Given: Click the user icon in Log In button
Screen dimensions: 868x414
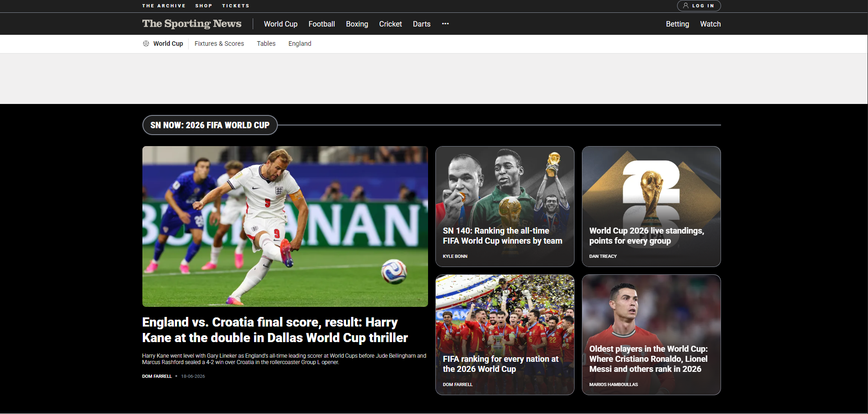Looking at the screenshot, I should pyautogui.click(x=686, y=5).
